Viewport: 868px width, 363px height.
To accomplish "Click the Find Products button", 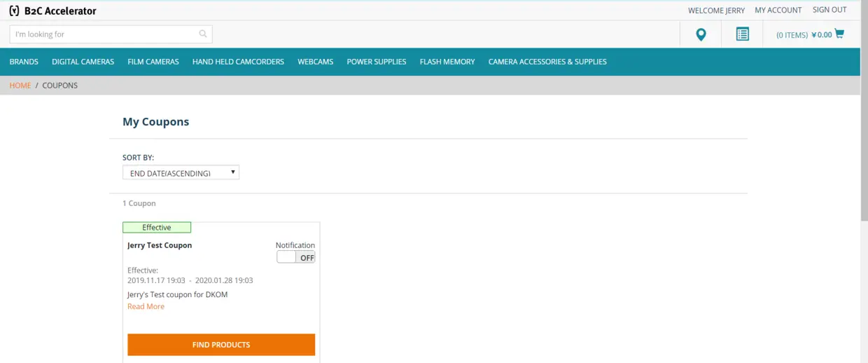I will [x=221, y=345].
